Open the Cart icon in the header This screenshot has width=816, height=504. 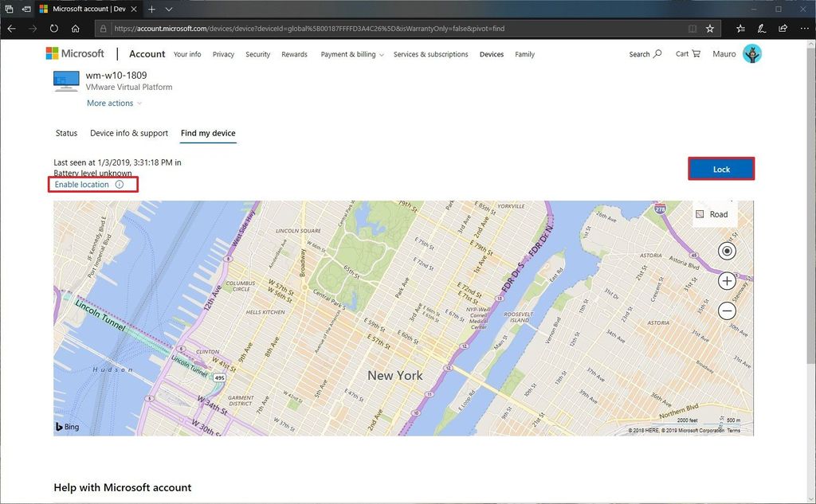687,54
